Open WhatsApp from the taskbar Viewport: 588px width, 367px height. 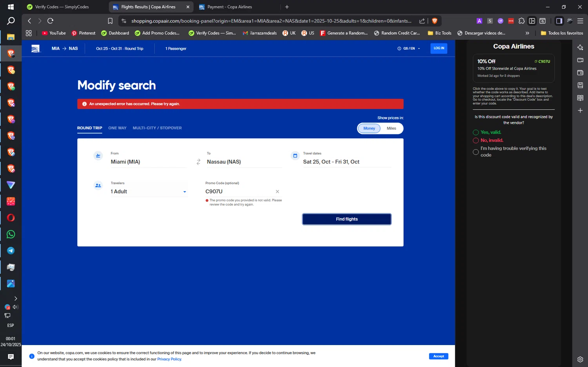pyautogui.click(x=11, y=234)
